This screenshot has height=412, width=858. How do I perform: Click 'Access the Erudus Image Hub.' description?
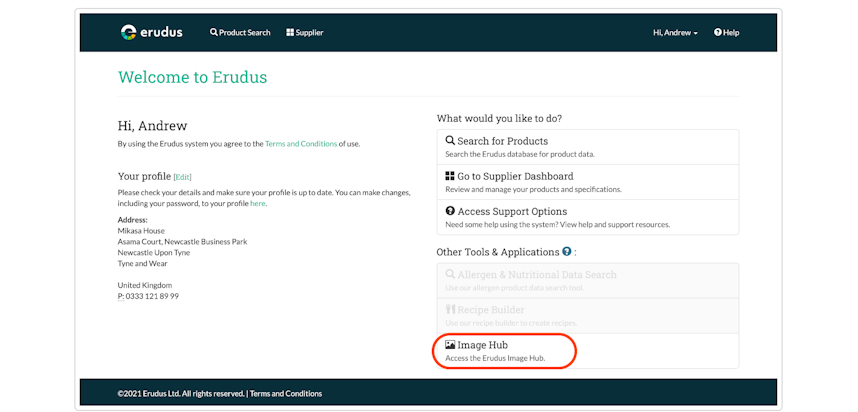point(495,358)
